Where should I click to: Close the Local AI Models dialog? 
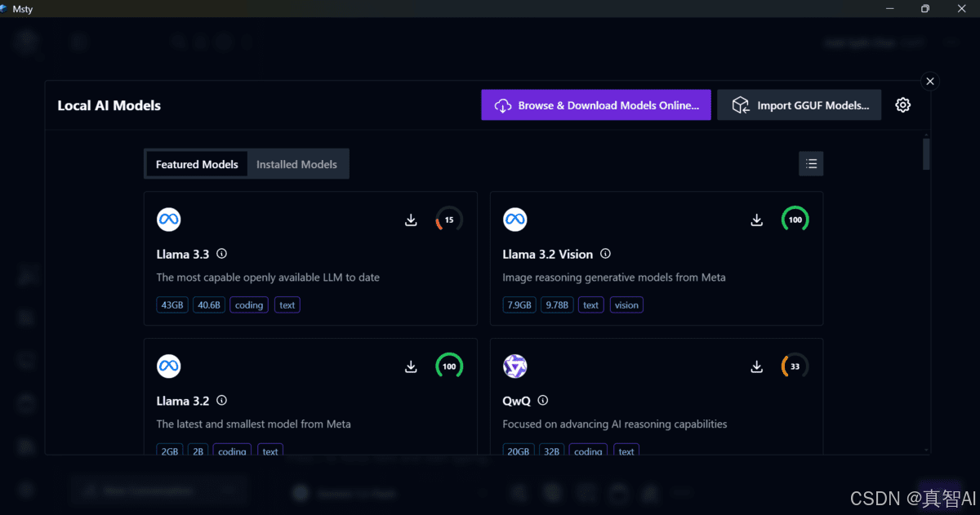click(x=930, y=81)
